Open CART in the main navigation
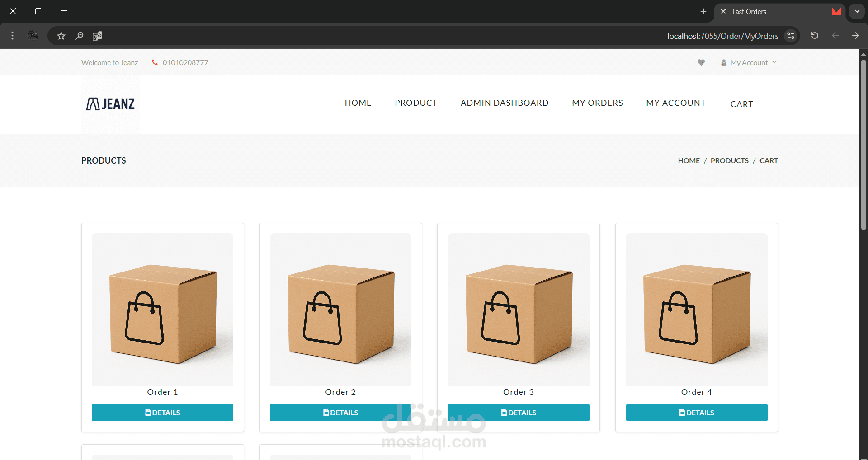The width and height of the screenshot is (868, 460). point(742,104)
